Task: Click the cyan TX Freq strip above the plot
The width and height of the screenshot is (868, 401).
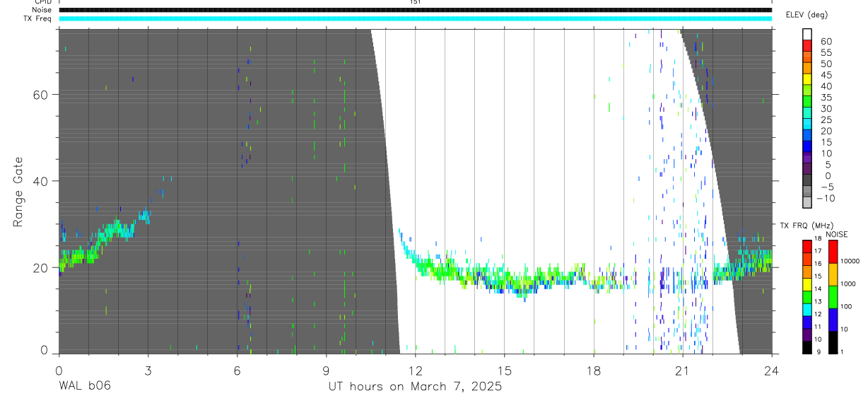Action: (415, 18)
